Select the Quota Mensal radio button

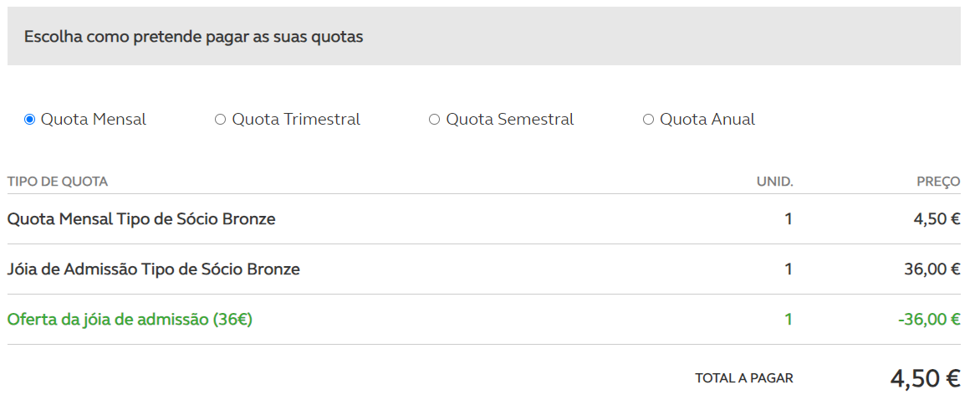click(30, 120)
